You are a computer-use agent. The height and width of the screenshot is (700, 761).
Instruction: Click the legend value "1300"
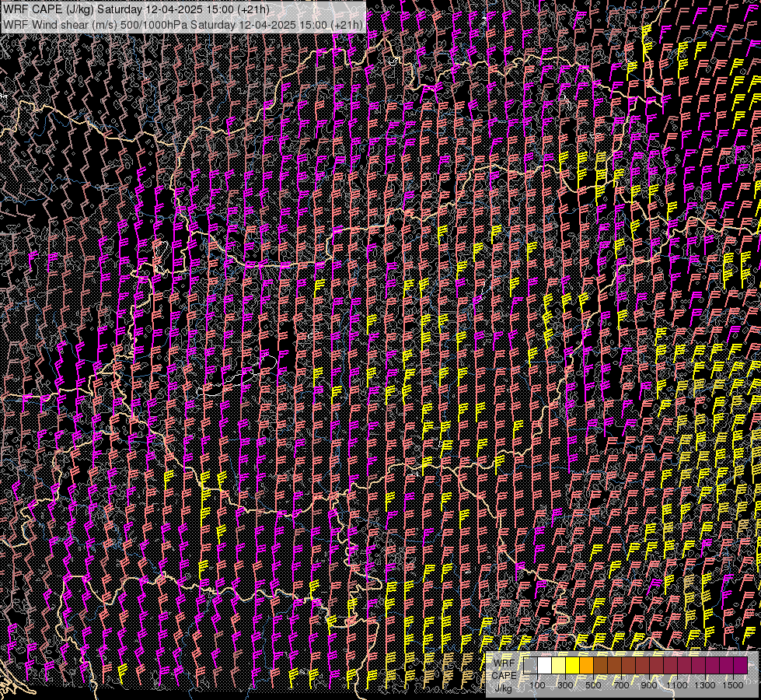(x=705, y=685)
